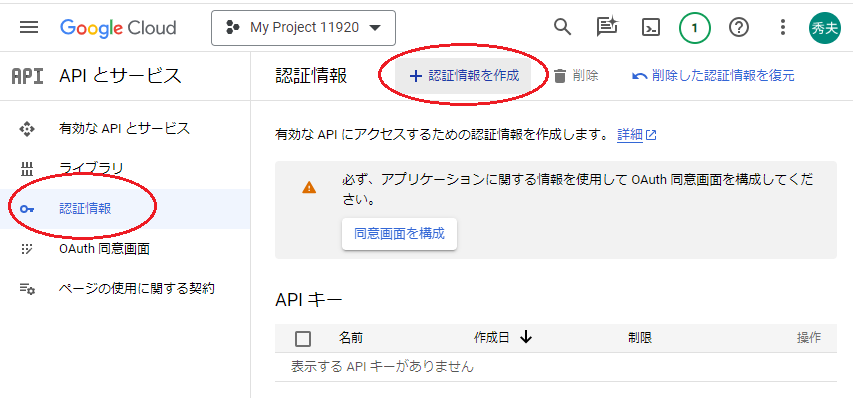Click the 操作 column header

tap(809, 338)
